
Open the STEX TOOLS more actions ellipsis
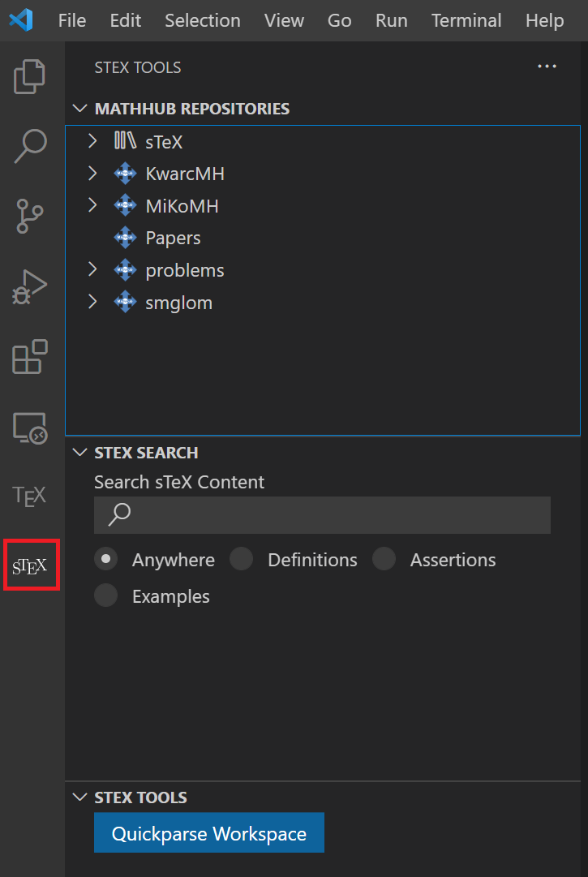[547, 67]
